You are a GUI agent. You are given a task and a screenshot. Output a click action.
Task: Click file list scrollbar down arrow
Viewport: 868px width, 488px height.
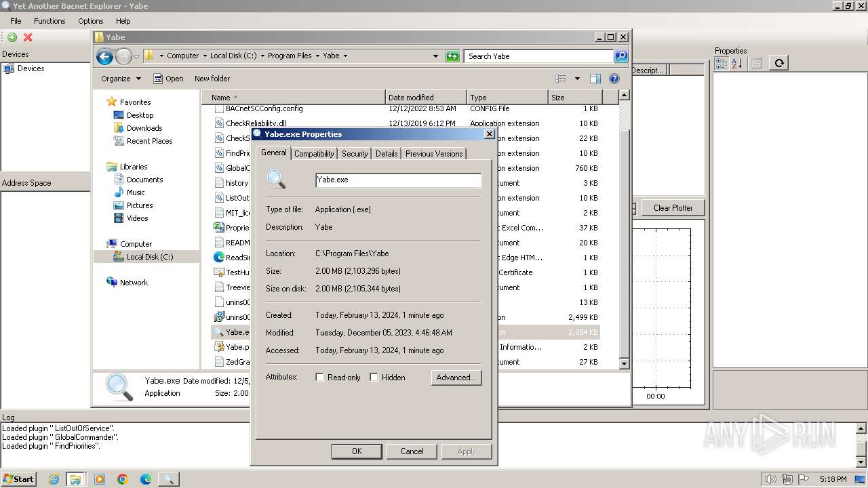[625, 363]
